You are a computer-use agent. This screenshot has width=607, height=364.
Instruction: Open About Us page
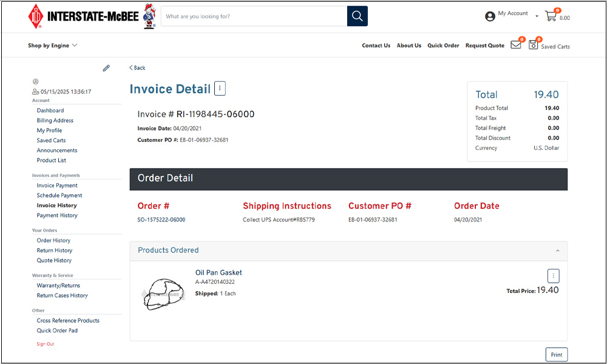click(409, 45)
